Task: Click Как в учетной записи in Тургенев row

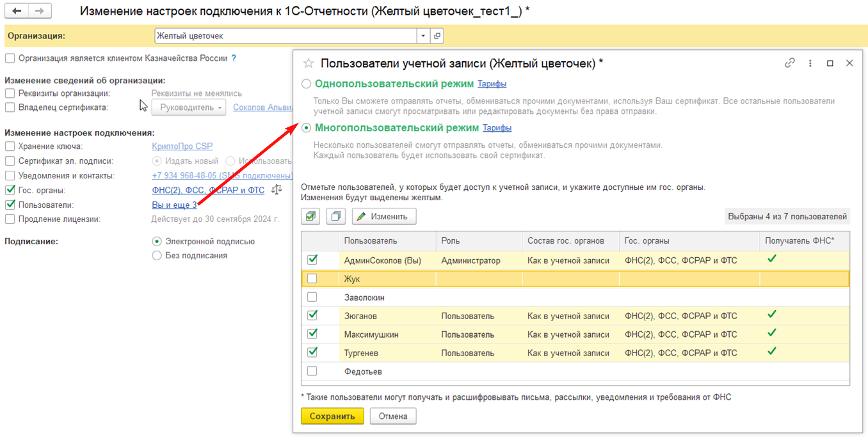Action: click(571, 353)
